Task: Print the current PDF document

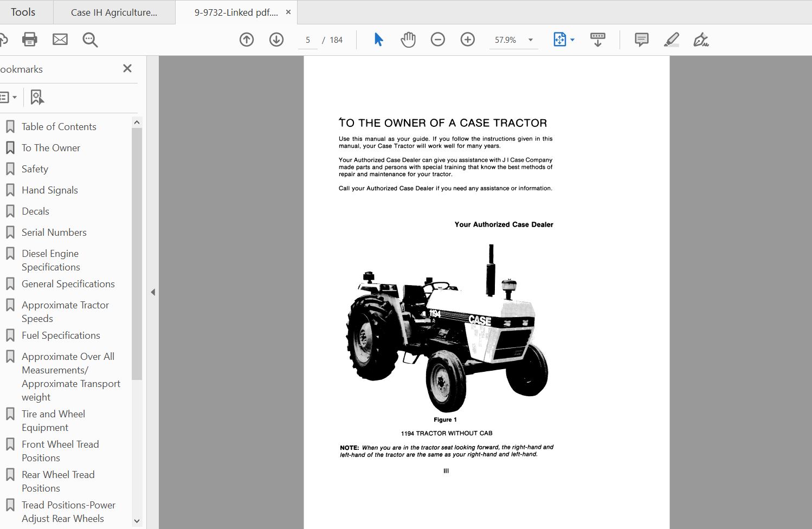Action: (x=29, y=39)
